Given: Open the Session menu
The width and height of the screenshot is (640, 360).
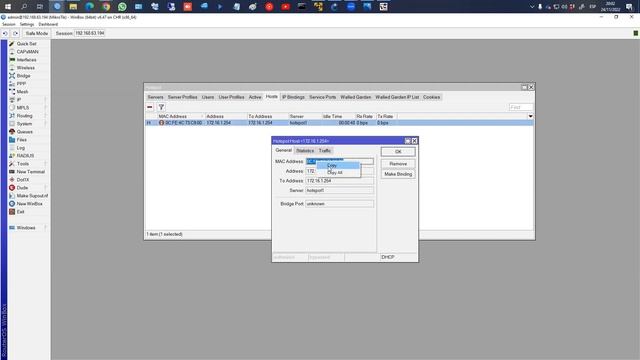Looking at the screenshot, I should [x=9, y=24].
